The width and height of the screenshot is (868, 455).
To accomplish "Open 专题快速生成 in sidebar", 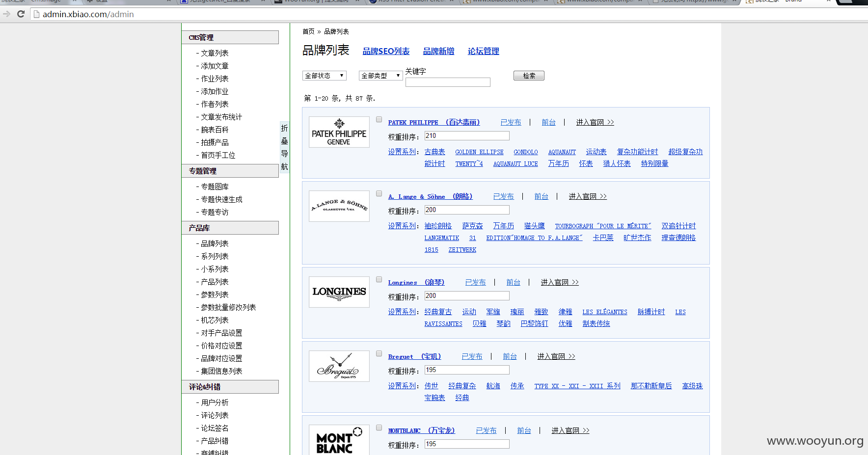I will 221,199.
